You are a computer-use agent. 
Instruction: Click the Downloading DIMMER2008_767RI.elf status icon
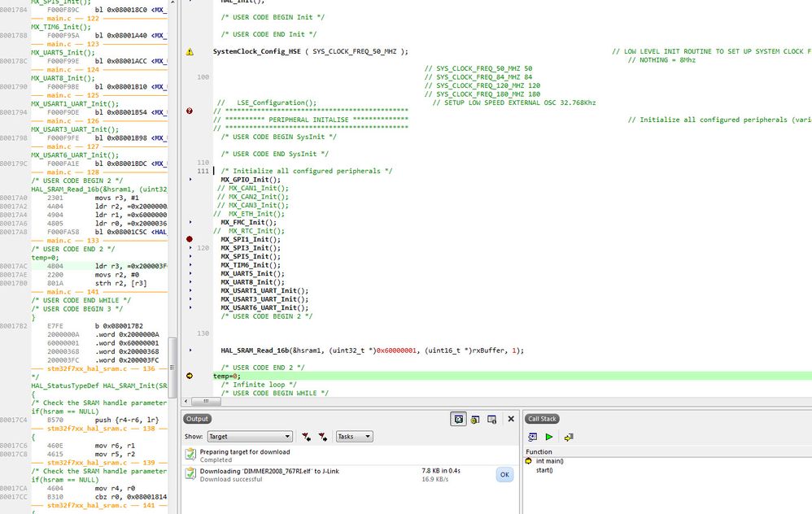pos(190,474)
